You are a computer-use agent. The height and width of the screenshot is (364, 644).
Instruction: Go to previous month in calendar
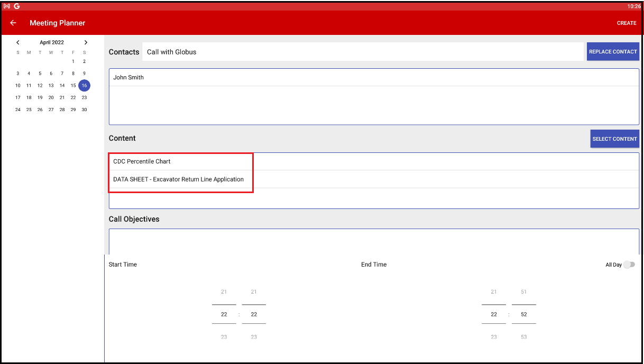click(x=18, y=42)
